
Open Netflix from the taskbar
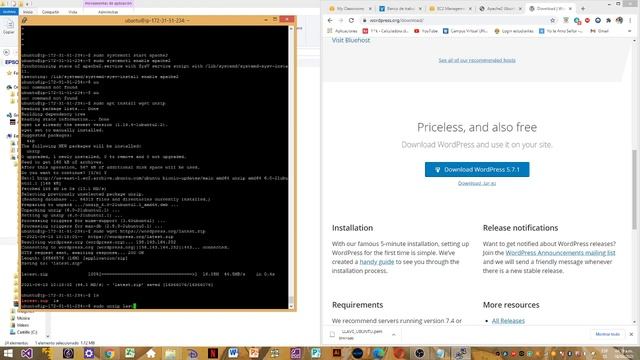pyautogui.click(x=213, y=353)
